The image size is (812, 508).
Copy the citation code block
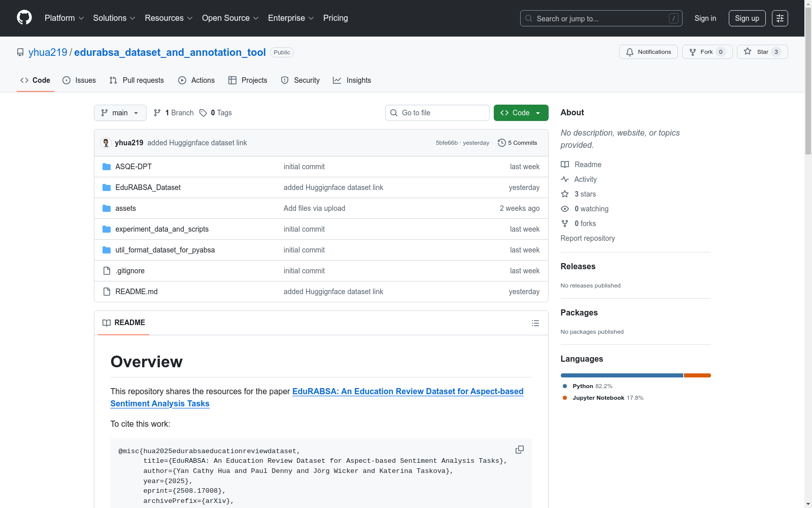click(520, 450)
